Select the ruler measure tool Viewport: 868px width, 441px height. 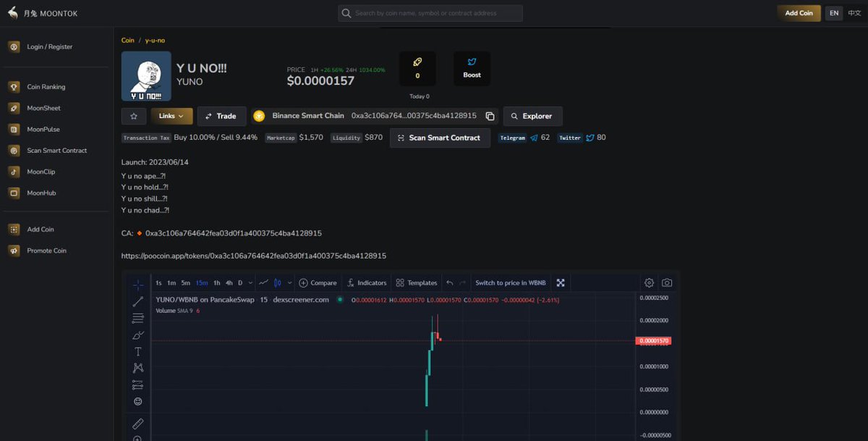pos(137,424)
